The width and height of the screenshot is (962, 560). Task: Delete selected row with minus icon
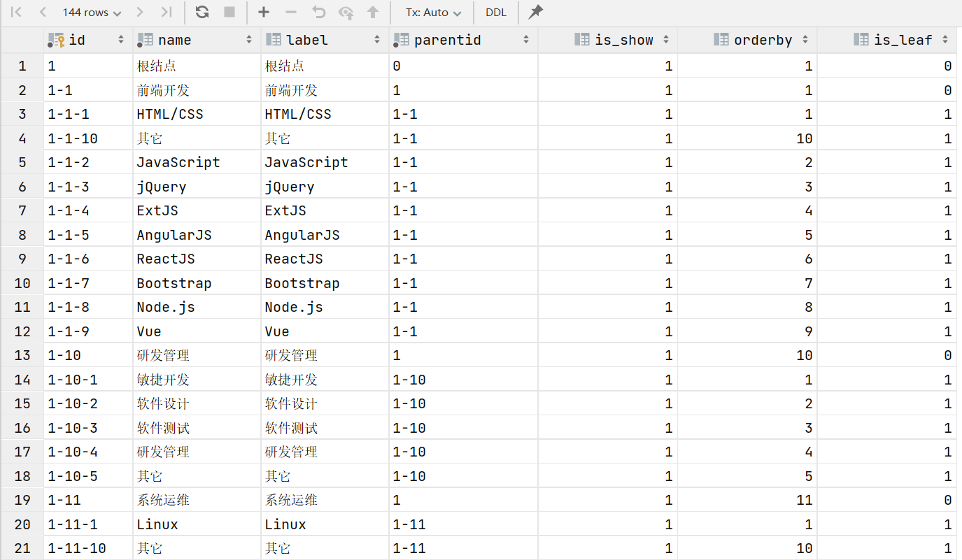point(291,12)
